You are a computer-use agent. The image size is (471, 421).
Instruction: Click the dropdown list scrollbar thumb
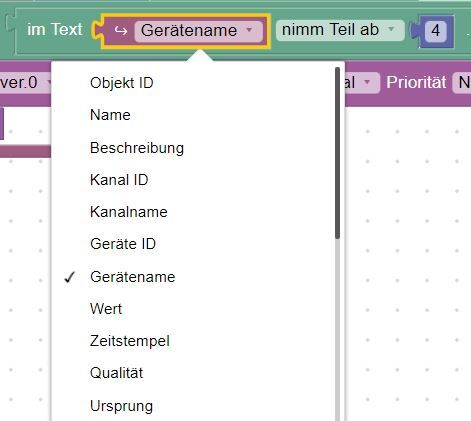337,153
